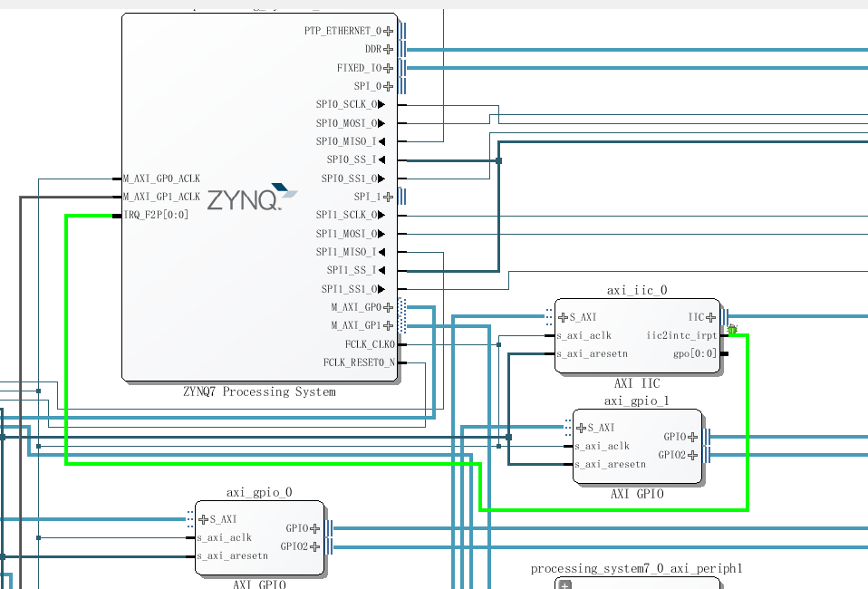Image resolution: width=868 pixels, height=589 pixels.
Task: Expand the DDR interface port
Action: point(389,48)
